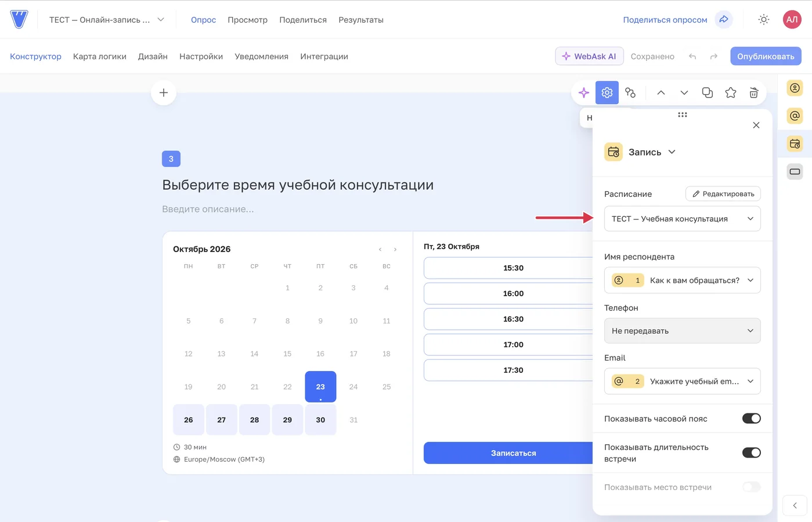The height and width of the screenshot is (522, 812).
Task: Toggle the light theme sun icon
Action: [764, 19]
